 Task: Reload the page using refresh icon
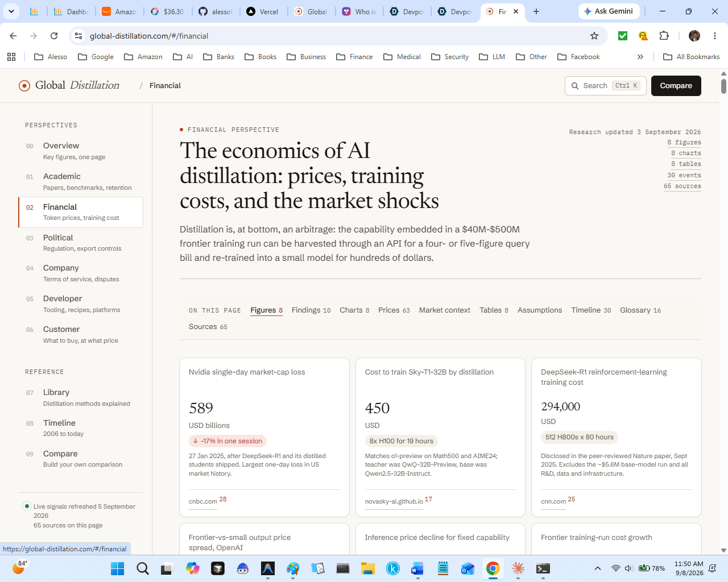point(54,36)
